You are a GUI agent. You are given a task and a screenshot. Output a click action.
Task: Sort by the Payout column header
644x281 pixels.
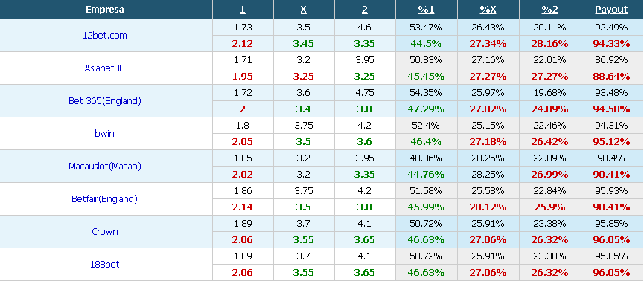click(x=611, y=10)
